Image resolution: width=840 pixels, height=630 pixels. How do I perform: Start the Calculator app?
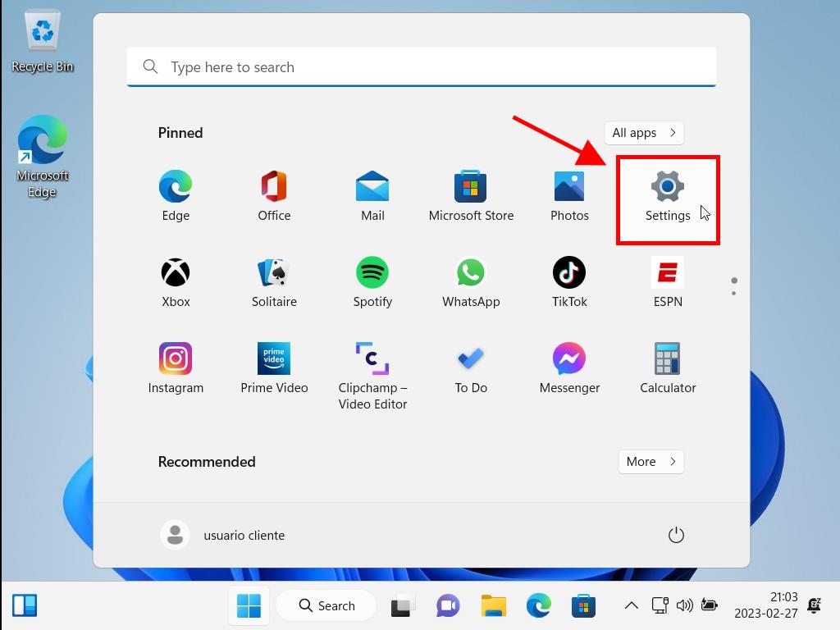point(668,367)
